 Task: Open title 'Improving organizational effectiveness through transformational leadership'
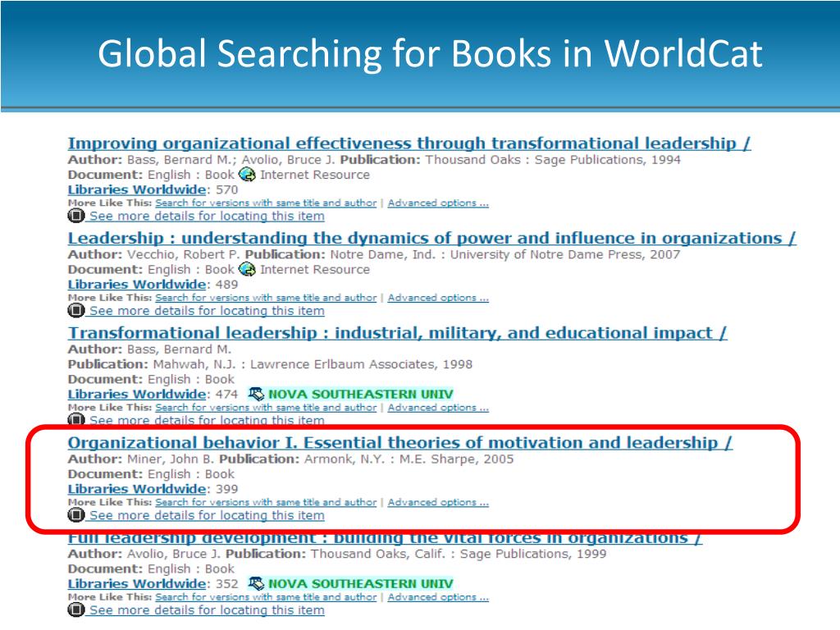pos(409,144)
